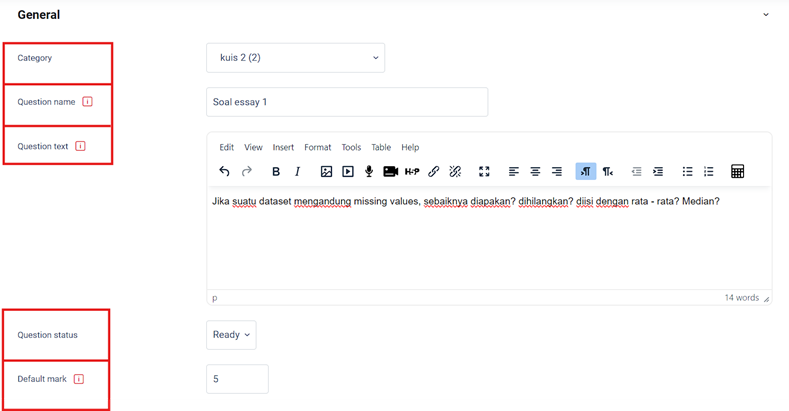
Task: Click the 'Question status' label
Action: point(47,335)
